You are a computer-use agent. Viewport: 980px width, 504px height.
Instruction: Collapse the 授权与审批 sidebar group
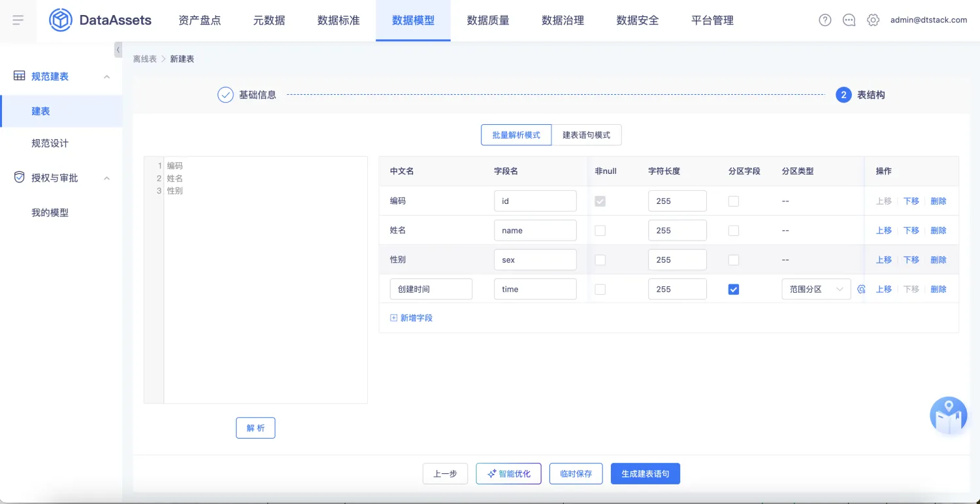click(107, 178)
